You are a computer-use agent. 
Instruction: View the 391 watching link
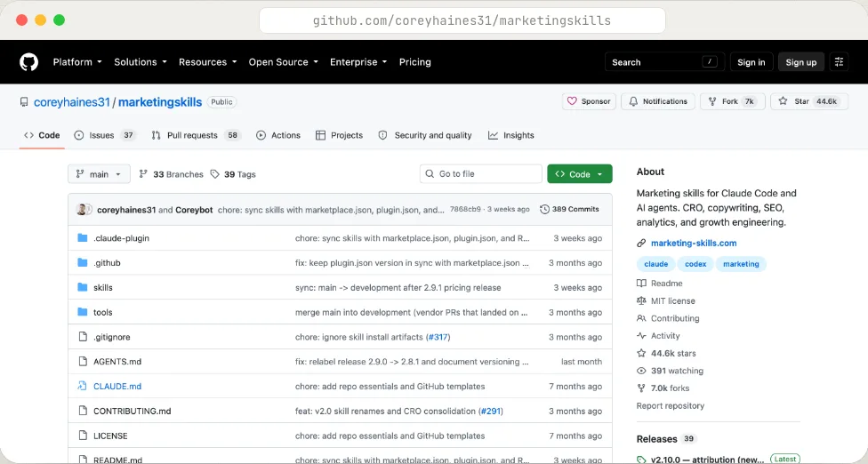pyautogui.click(x=671, y=371)
